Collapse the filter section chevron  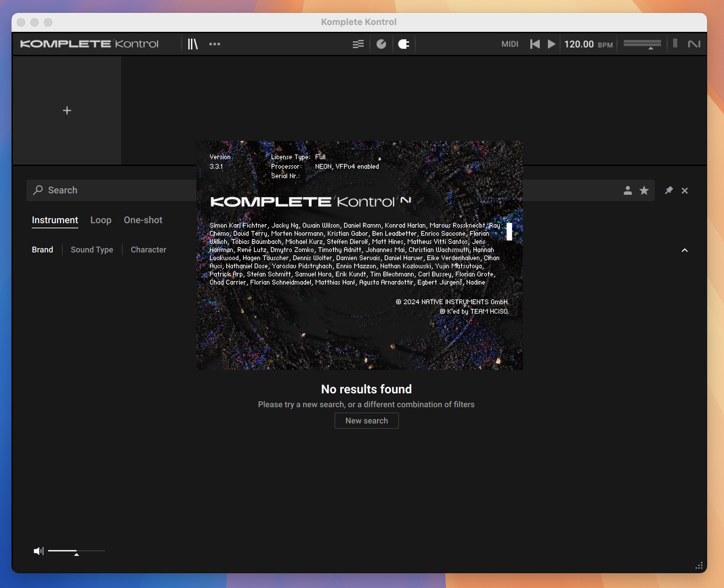685,250
